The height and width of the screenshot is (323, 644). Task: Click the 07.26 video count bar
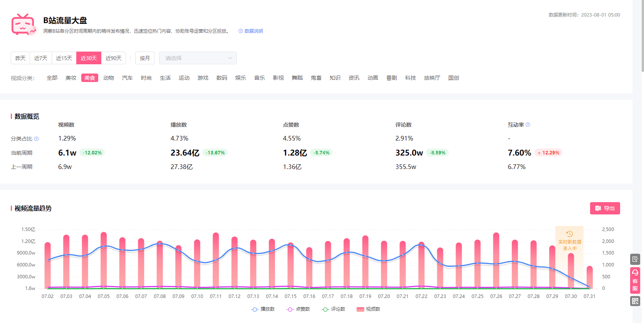pos(496,261)
